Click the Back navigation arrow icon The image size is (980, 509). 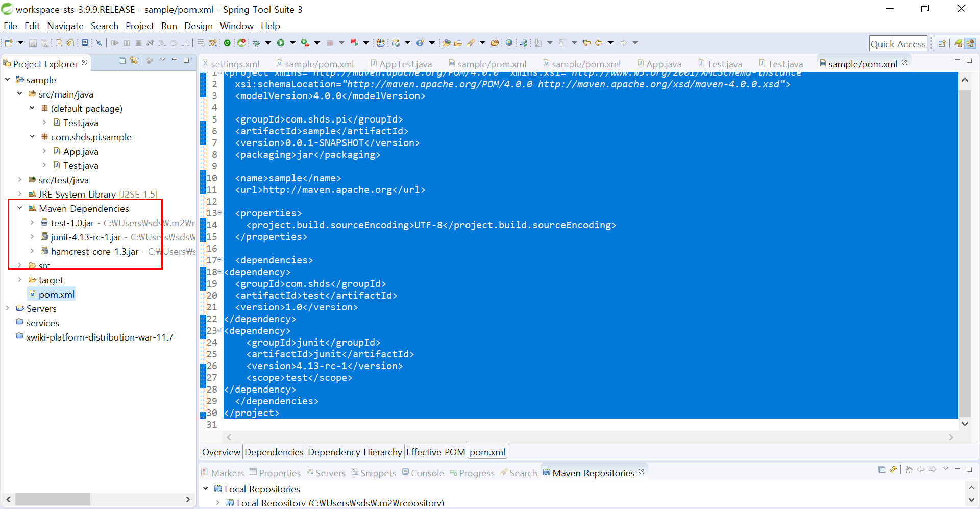click(599, 43)
